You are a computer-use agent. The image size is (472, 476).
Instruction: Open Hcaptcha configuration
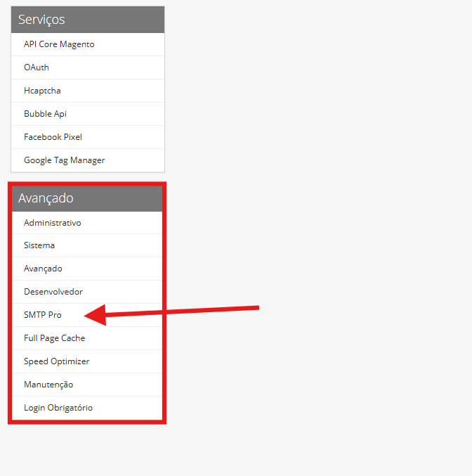point(42,91)
